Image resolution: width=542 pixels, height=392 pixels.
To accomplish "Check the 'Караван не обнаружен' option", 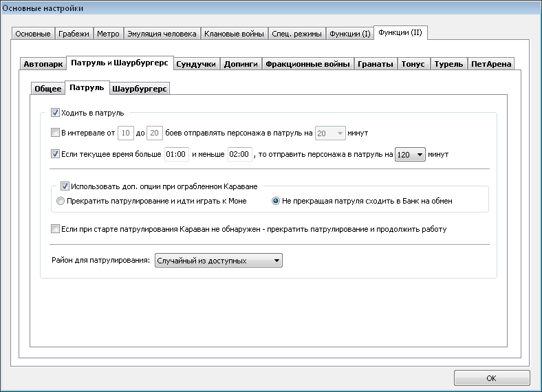I will coord(55,228).
